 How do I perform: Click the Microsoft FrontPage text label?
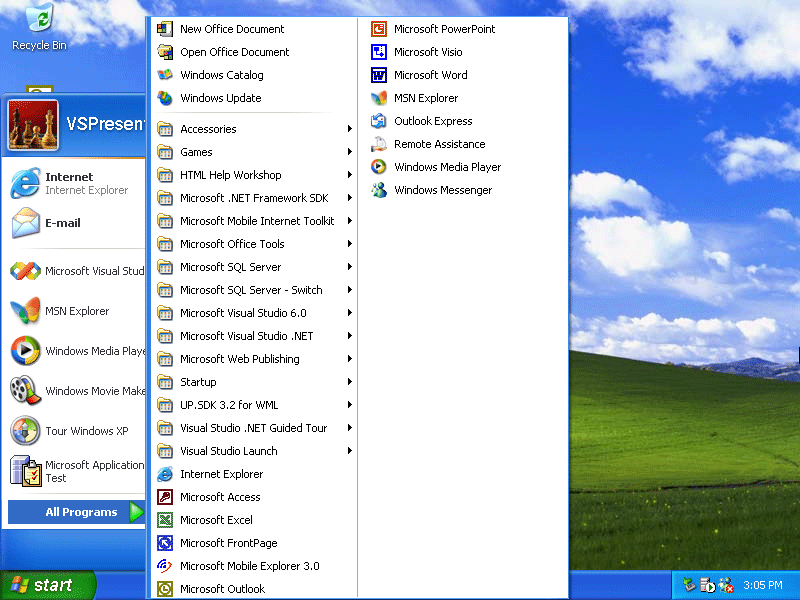tap(229, 543)
